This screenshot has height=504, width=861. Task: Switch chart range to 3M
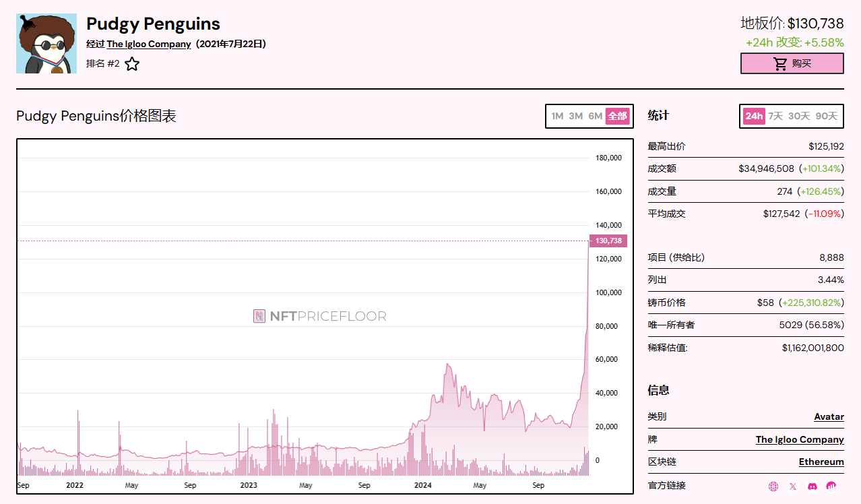576,116
